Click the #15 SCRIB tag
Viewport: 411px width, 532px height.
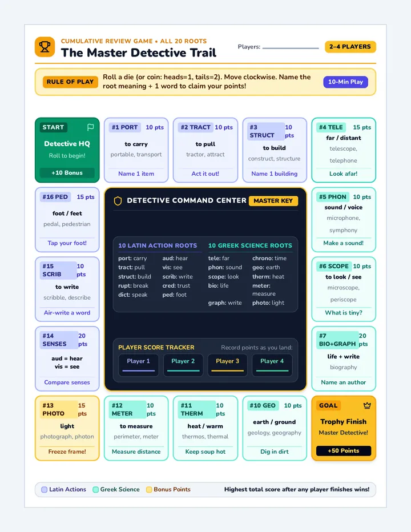tap(58, 271)
